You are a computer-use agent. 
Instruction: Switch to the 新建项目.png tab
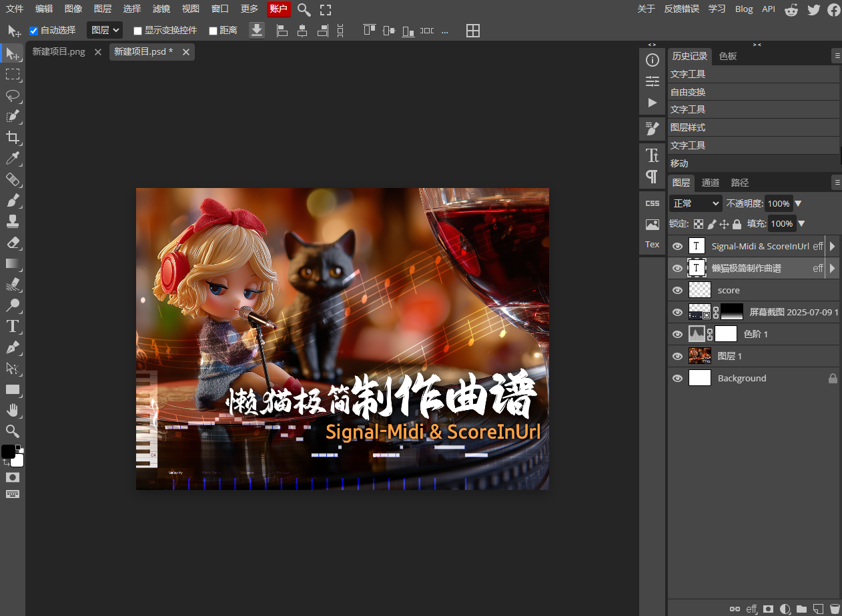tap(59, 52)
